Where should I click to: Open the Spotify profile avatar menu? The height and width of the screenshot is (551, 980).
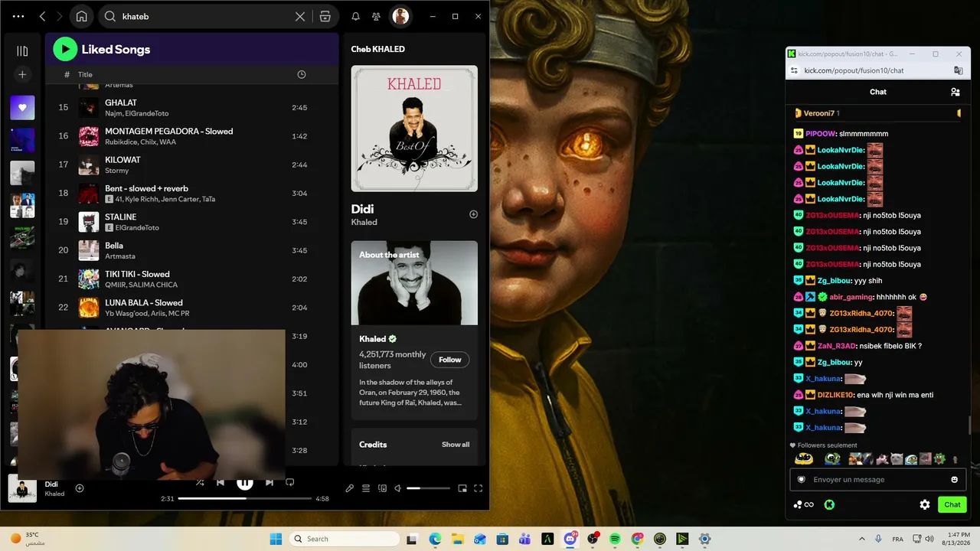point(400,16)
